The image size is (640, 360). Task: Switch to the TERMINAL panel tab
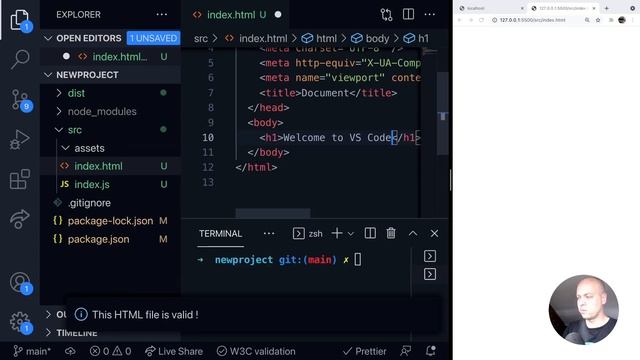tap(220, 233)
